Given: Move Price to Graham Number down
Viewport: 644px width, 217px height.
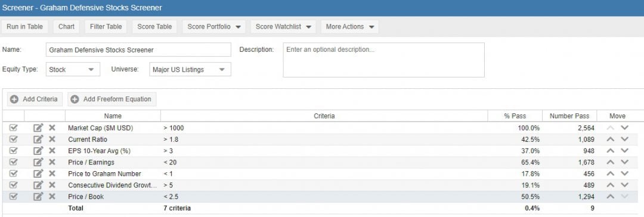Looking at the screenshot, I should tap(625, 173).
